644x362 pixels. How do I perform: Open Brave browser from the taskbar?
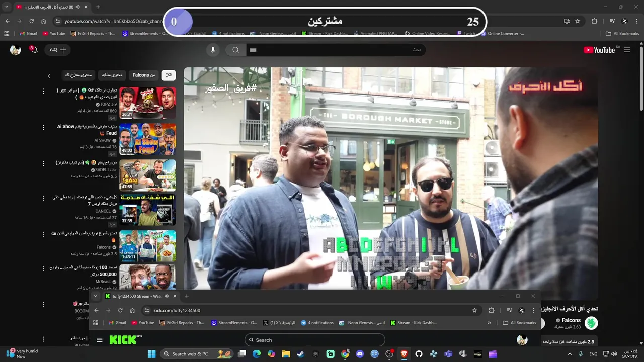[404, 354]
